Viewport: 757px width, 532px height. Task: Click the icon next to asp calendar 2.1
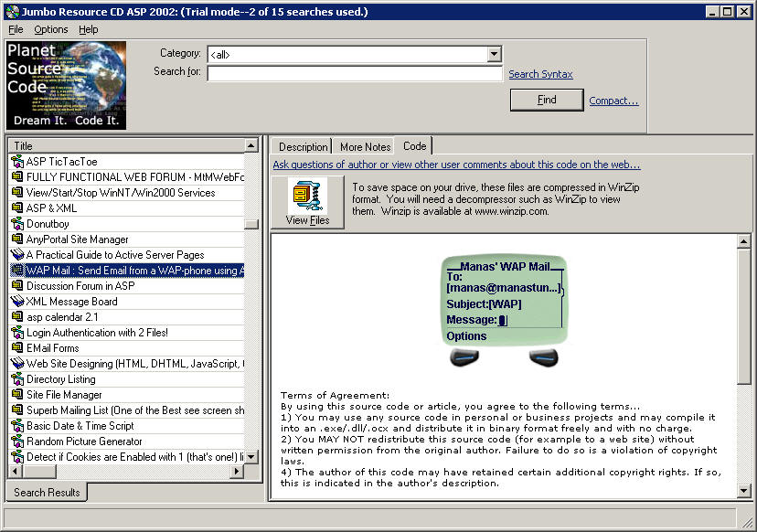click(17, 316)
